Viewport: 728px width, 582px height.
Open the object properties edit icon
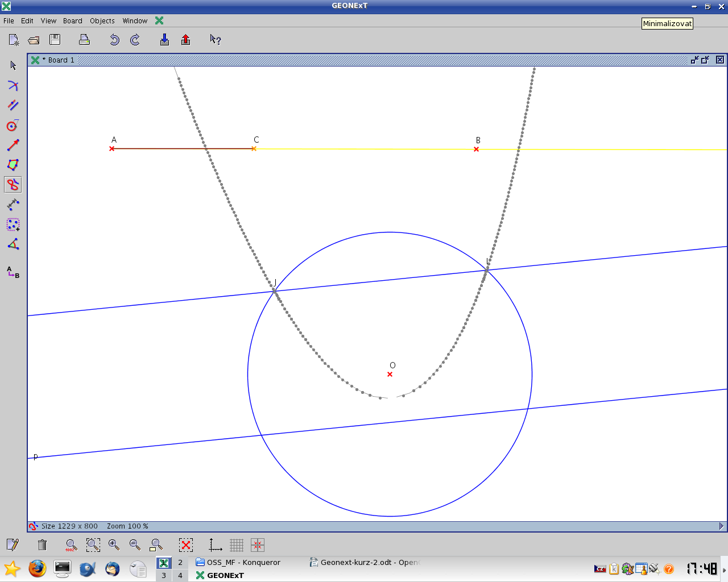13,545
